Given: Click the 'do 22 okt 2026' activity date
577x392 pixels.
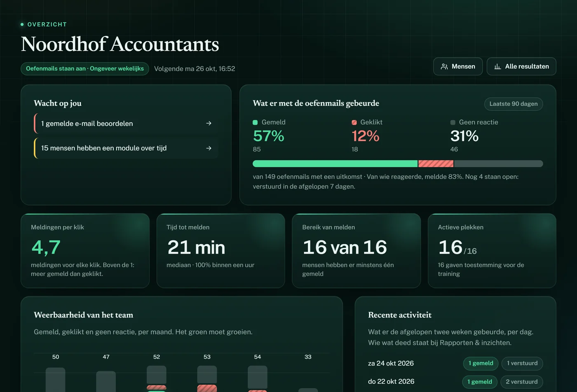Looking at the screenshot, I should (391, 382).
